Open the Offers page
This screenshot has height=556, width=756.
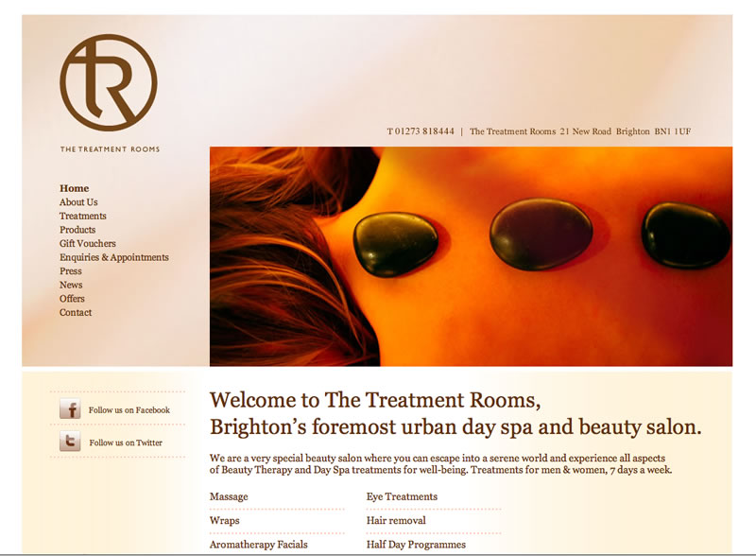tap(72, 299)
